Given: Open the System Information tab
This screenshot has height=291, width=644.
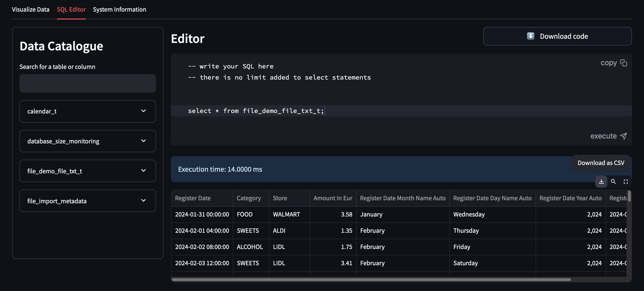Looking at the screenshot, I should [119, 9].
